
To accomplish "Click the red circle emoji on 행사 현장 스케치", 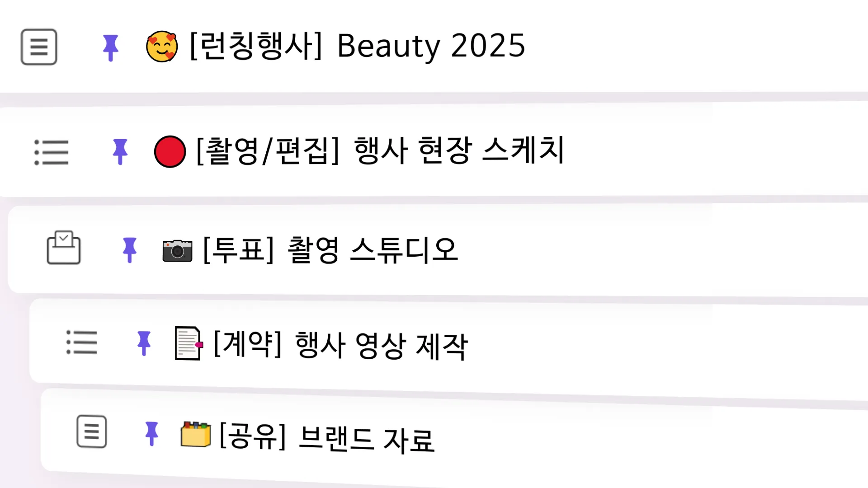I will 170,152.
